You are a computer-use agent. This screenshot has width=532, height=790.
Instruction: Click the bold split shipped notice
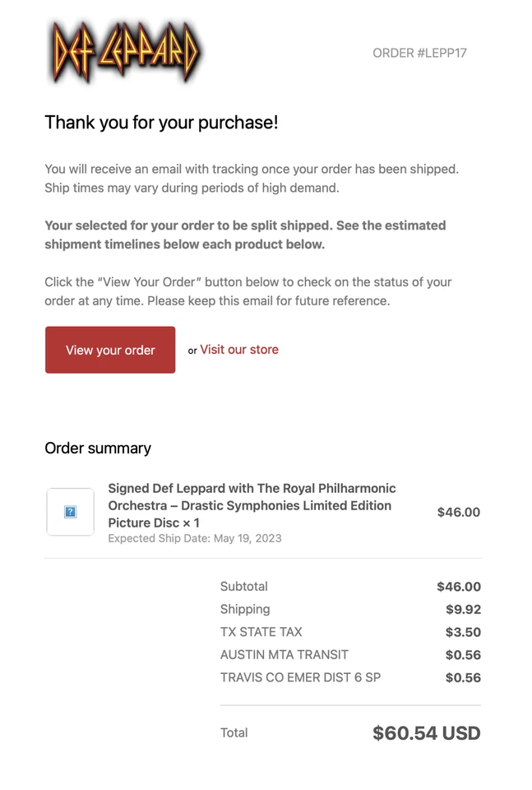(245, 235)
